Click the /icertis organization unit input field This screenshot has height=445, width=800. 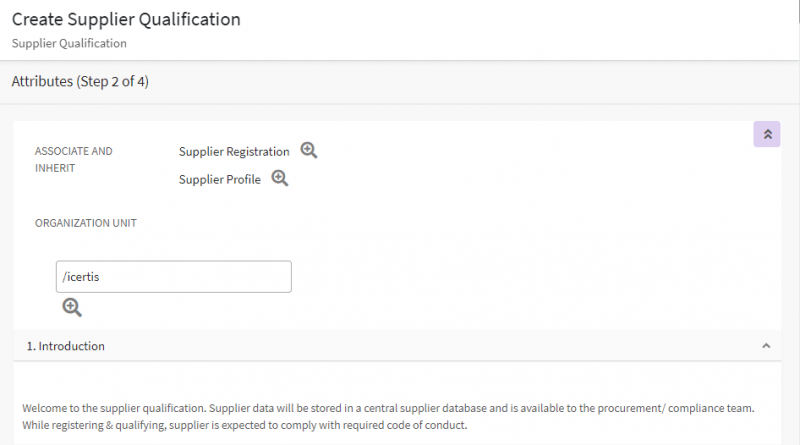pyautogui.click(x=174, y=277)
